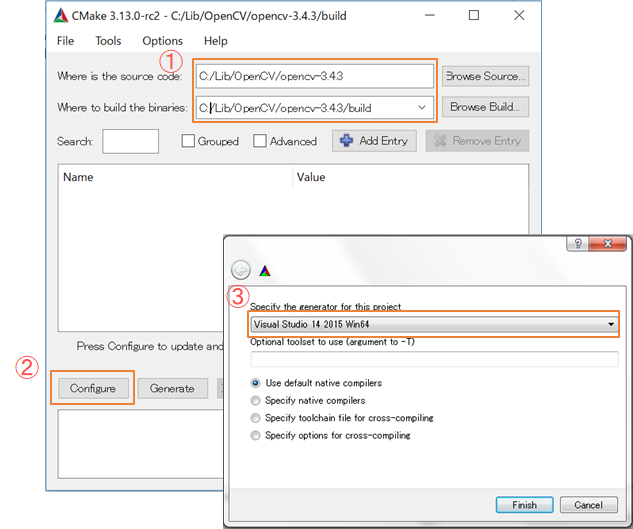Image resolution: width=633 pixels, height=529 pixels.
Task: Click the CMake triangle icon in the generator dialog
Action: [265, 271]
